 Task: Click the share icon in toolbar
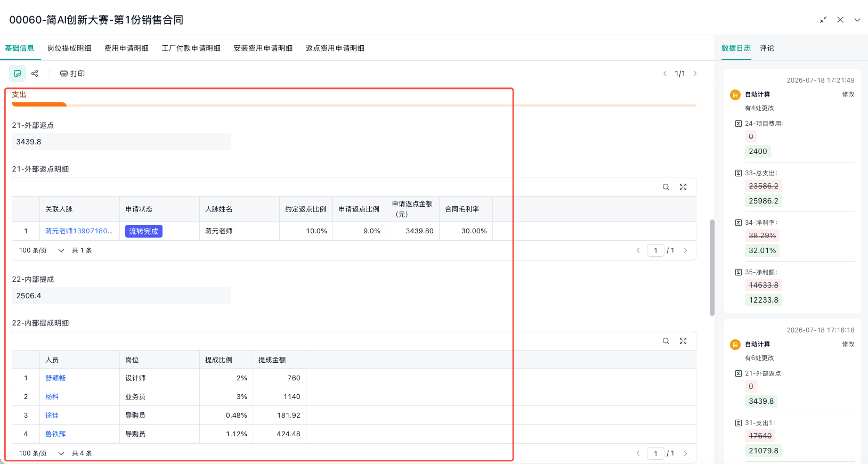[x=35, y=74]
